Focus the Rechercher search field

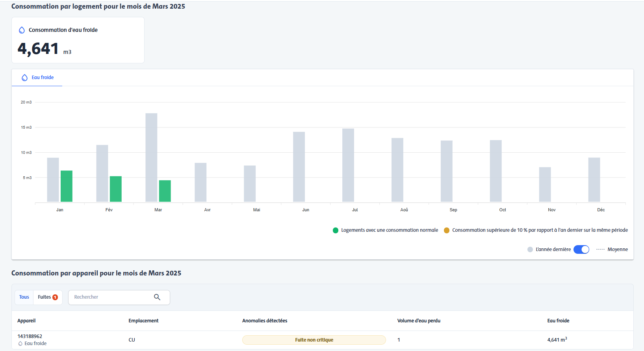coord(110,297)
